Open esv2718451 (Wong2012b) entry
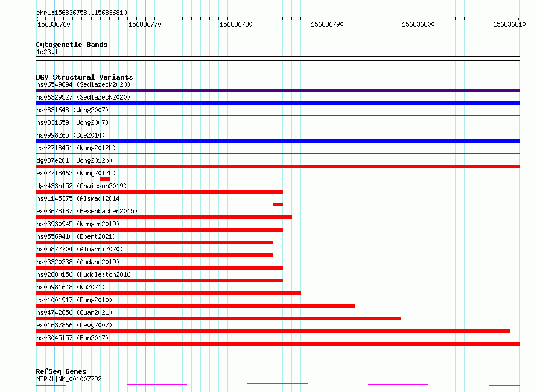This screenshot has height=392, width=537. [76, 148]
